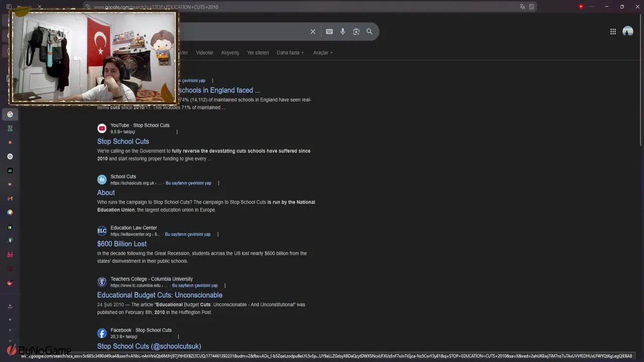Open the red YouTube extension icon in title bar
This screenshot has width=644, height=362.
pyautogui.click(x=581, y=7)
